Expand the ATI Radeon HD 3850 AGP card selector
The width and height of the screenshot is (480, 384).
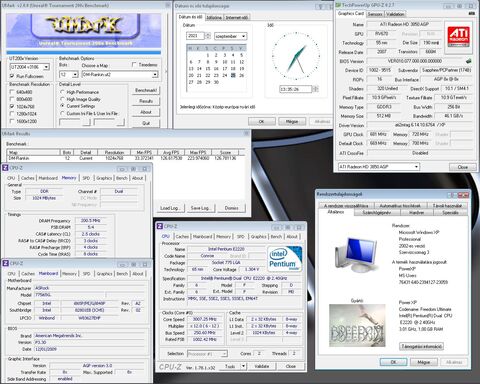click(x=379, y=166)
